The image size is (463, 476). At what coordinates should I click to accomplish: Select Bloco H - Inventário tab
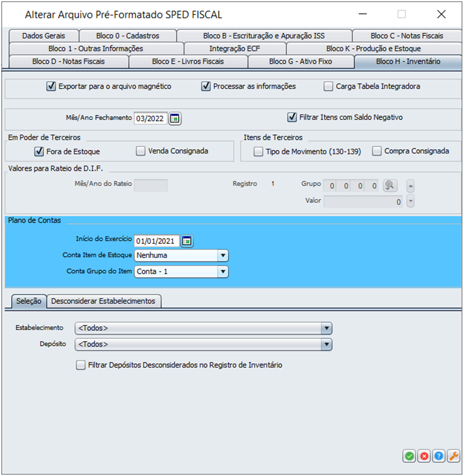click(x=408, y=61)
